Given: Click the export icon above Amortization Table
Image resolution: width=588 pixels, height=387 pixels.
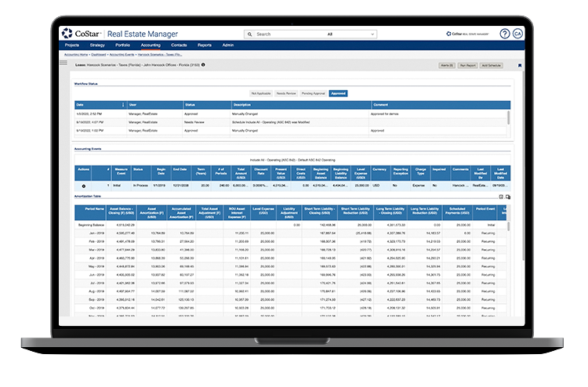Looking at the screenshot, I should tap(501, 197).
